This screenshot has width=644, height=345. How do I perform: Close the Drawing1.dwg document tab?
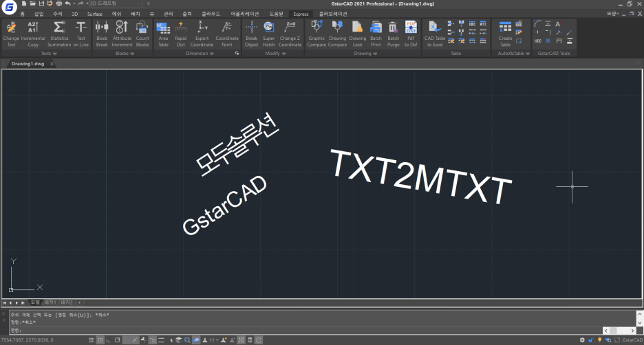[52, 63]
